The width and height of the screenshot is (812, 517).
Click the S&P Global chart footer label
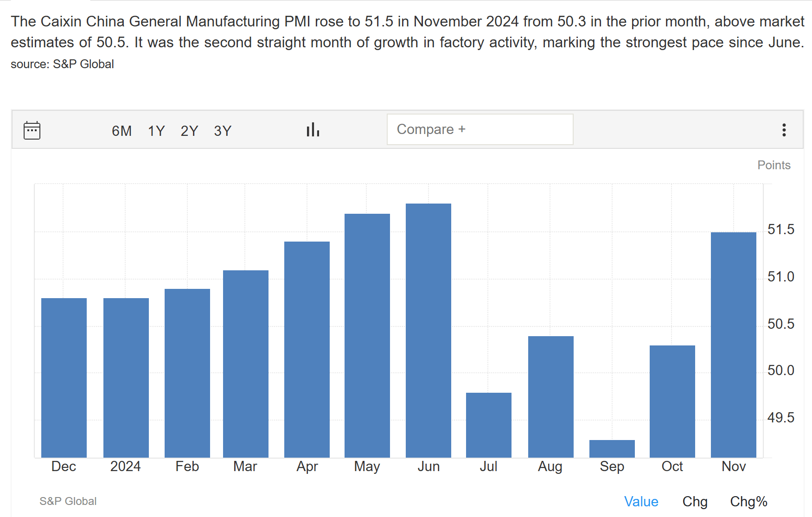click(x=68, y=501)
